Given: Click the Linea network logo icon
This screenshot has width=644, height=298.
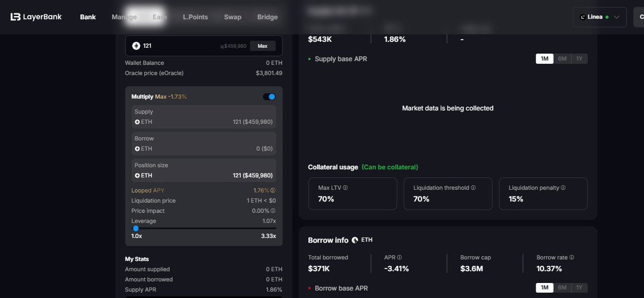Looking at the screenshot, I should 583,17.
